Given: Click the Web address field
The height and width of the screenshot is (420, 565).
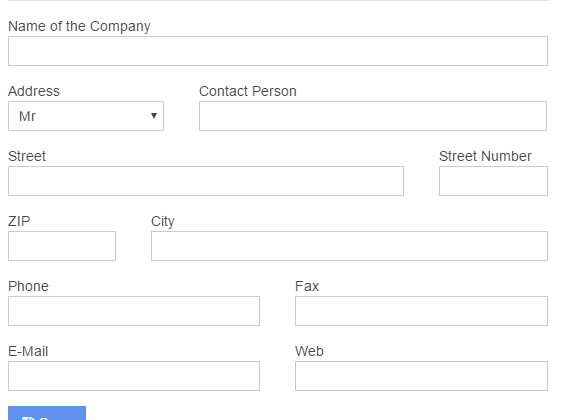Looking at the screenshot, I should pyautogui.click(x=421, y=376).
